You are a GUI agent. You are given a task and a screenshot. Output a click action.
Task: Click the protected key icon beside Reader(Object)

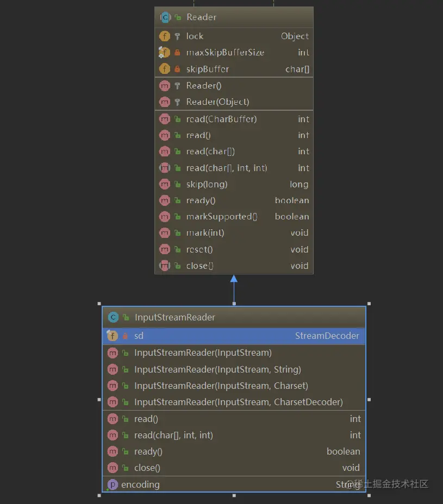[x=177, y=102]
